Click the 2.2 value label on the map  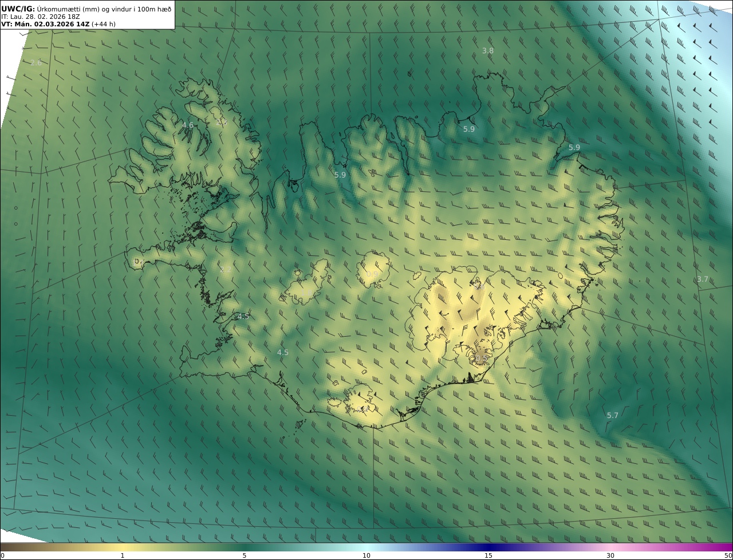click(226, 269)
